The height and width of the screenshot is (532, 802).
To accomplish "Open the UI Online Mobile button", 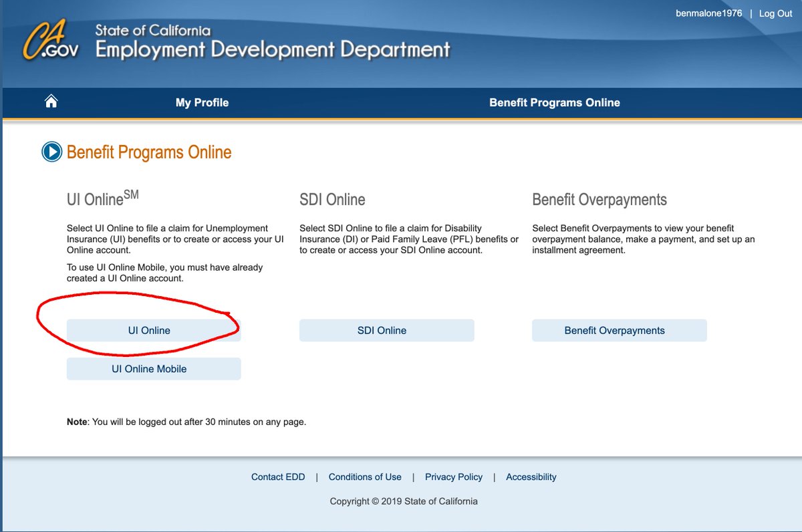I will (x=154, y=369).
